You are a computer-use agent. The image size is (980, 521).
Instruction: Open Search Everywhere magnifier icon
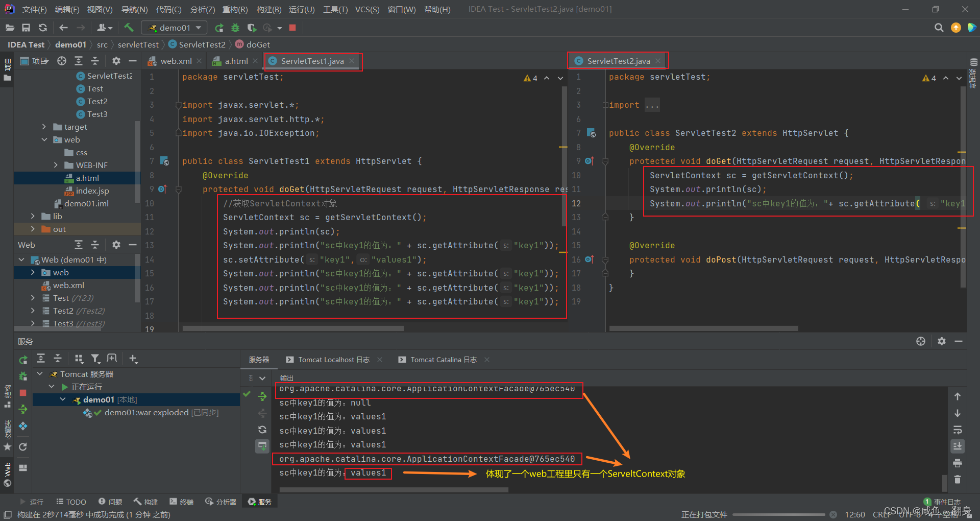click(939, 28)
